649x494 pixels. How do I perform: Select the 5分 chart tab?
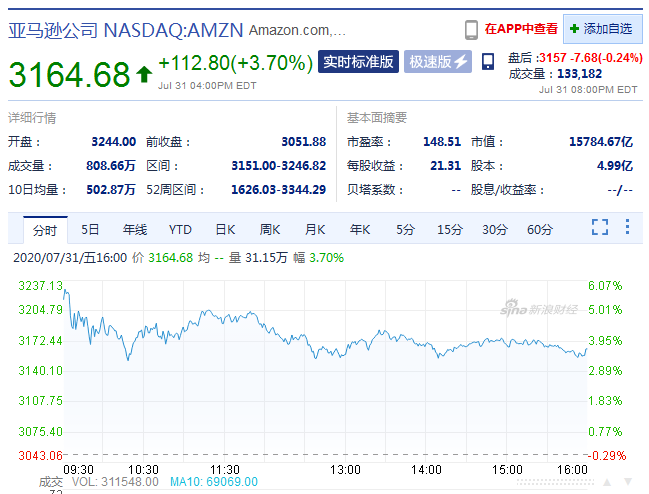pos(405,230)
